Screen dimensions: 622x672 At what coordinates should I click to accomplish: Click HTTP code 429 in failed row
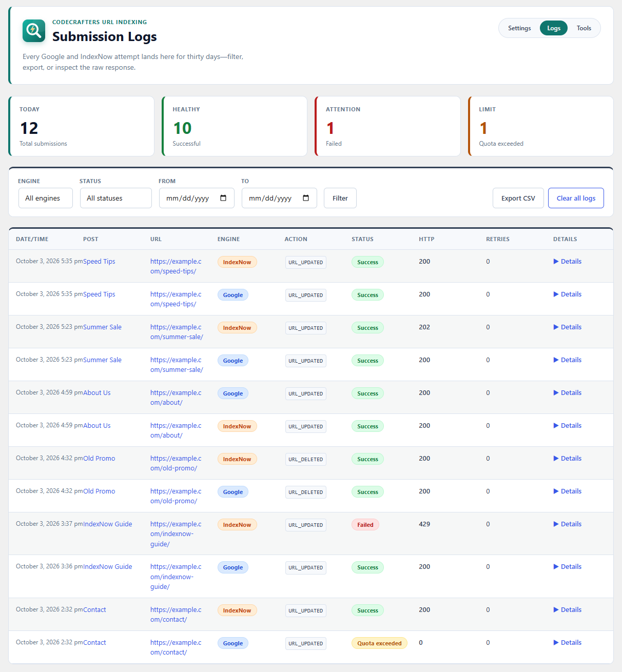tap(424, 524)
